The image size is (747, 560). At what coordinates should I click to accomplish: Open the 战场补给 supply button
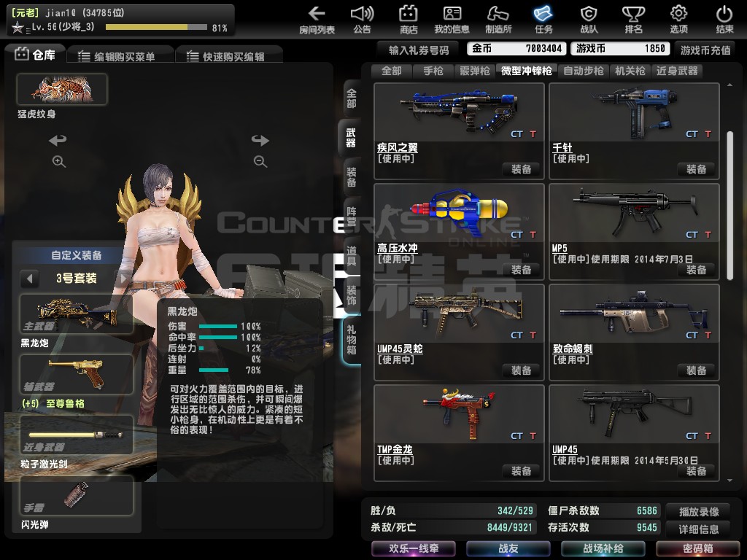603,548
